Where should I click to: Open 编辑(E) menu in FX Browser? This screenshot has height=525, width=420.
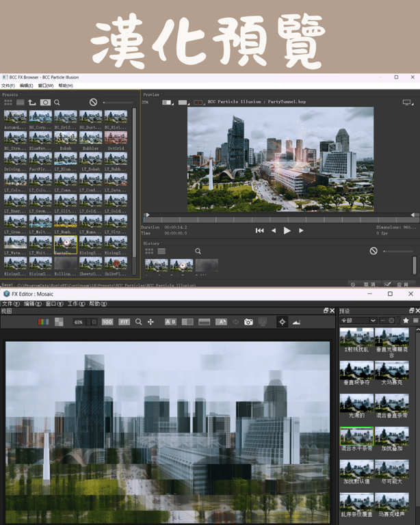click(x=26, y=85)
